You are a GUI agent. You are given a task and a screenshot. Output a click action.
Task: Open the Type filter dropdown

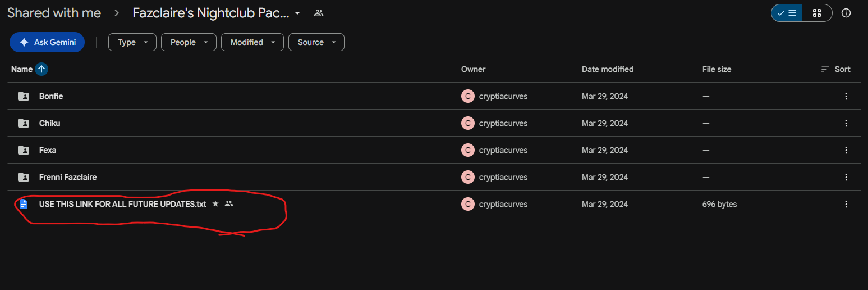pos(132,42)
